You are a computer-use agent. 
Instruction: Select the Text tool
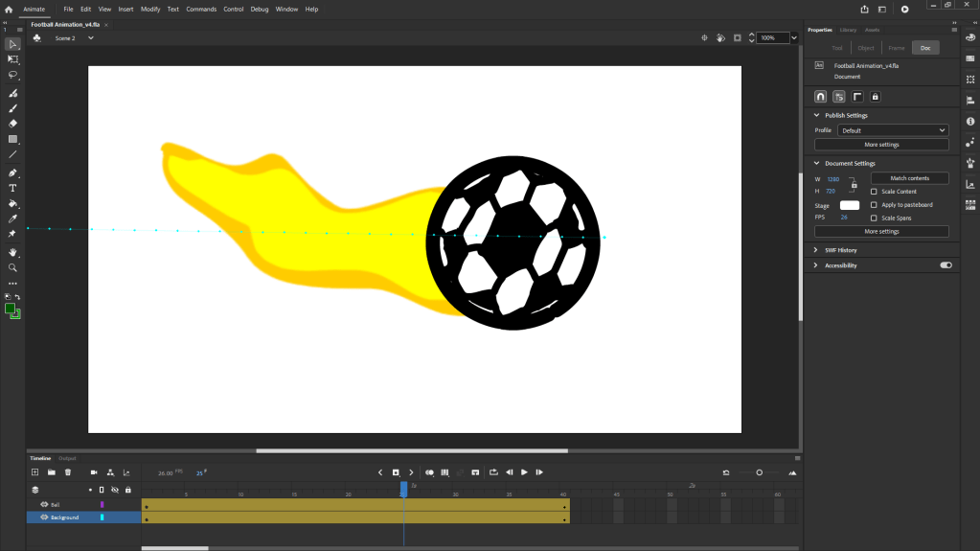pos(13,188)
